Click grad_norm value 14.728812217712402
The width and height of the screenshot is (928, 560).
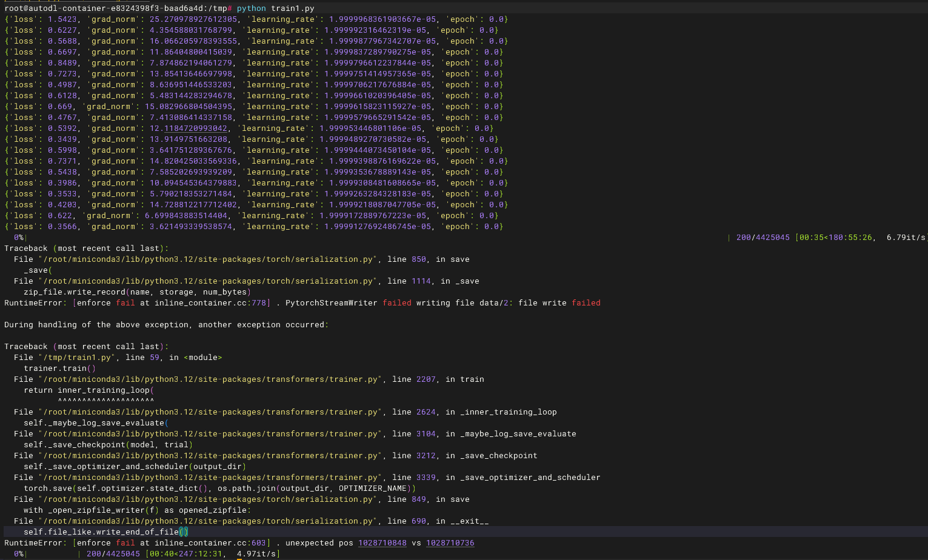coord(193,205)
